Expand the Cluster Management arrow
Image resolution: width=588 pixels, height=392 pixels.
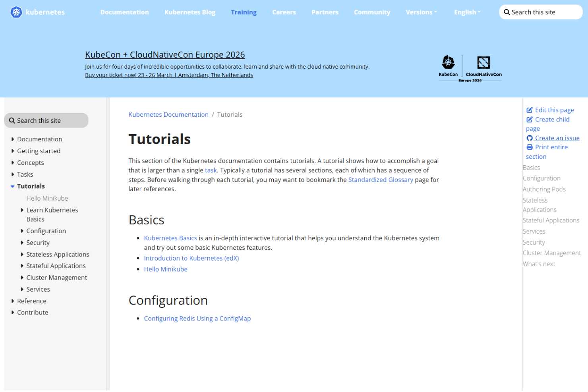pyautogui.click(x=22, y=278)
